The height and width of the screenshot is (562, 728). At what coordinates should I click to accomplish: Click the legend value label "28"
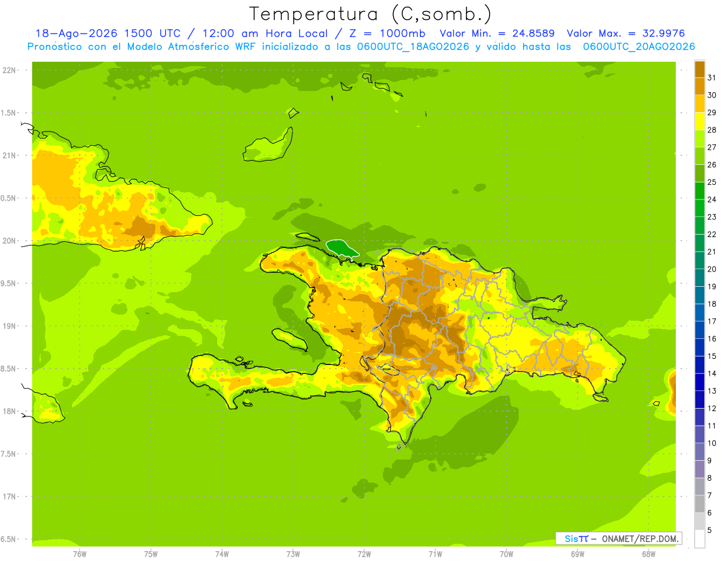point(712,130)
